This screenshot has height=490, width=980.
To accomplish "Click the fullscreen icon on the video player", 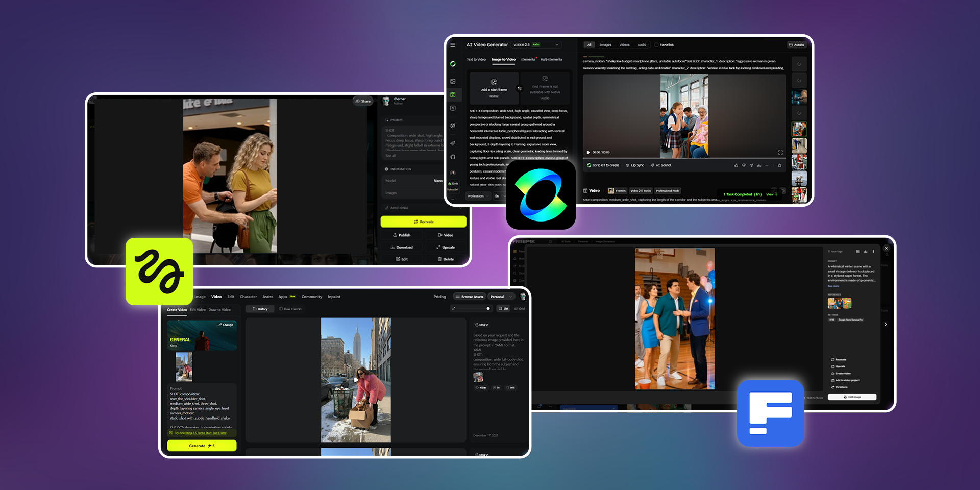I will 780,152.
